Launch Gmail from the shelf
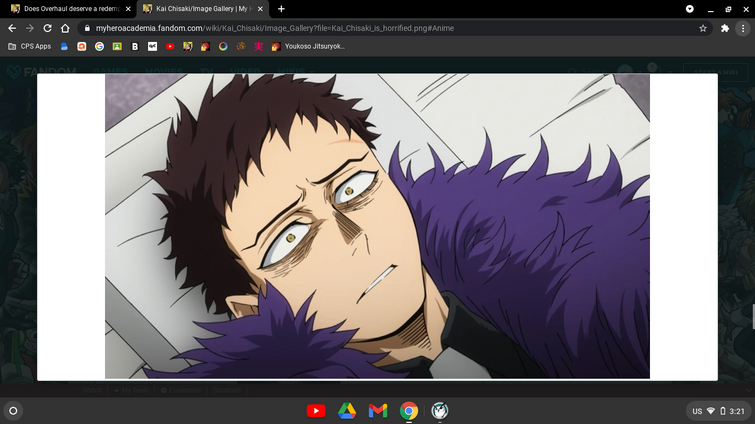This screenshot has height=424, width=755. [378, 411]
